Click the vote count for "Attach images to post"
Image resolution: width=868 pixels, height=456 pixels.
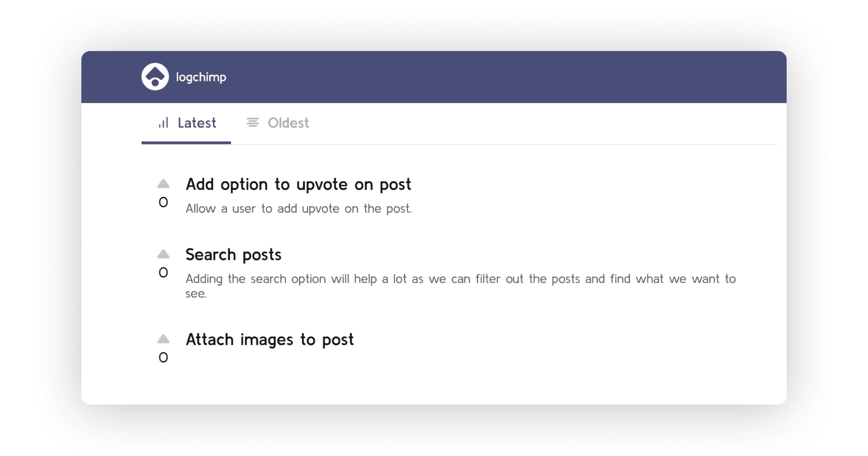coord(163,358)
